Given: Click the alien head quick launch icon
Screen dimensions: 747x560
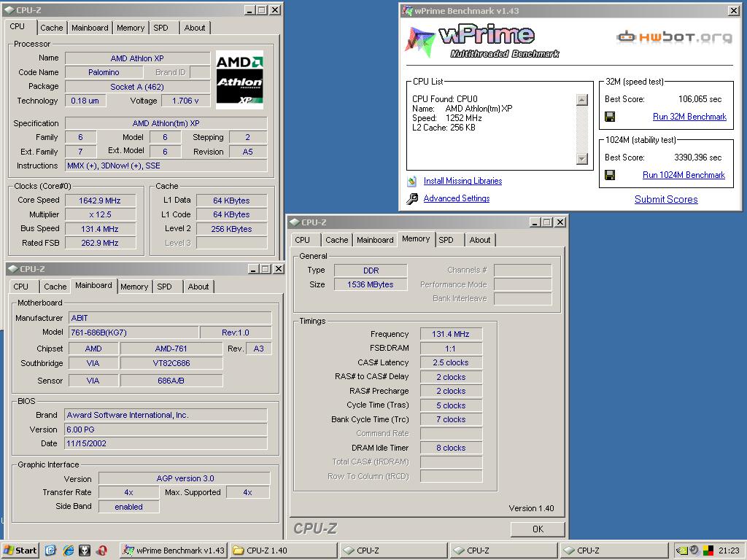Looking at the screenshot, I should coord(85,551).
